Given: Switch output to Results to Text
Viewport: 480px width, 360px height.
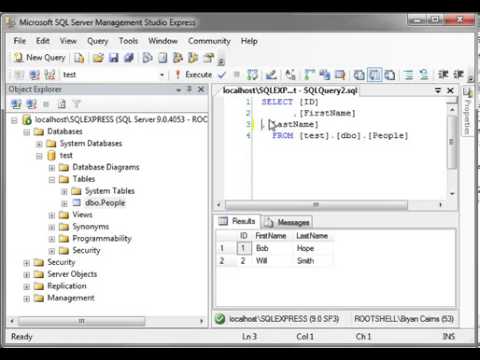Looking at the screenshot, I should tap(359, 75).
